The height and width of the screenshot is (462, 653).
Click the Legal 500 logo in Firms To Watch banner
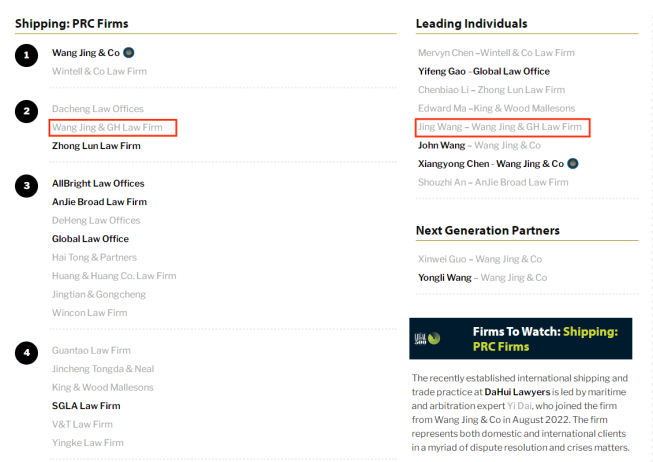click(427, 338)
